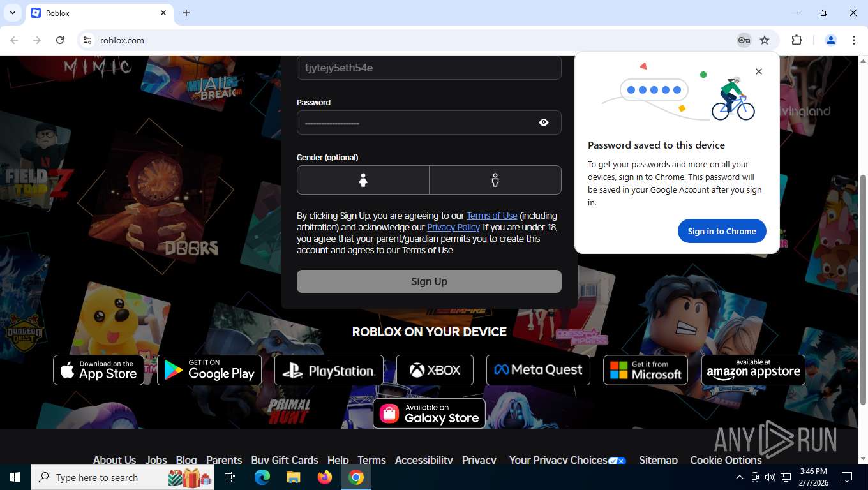Image resolution: width=868 pixels, height=490 pixels.
Task: Open the Extensions puzzle icon
Action: pyautogui.click(x=797, y=40)
